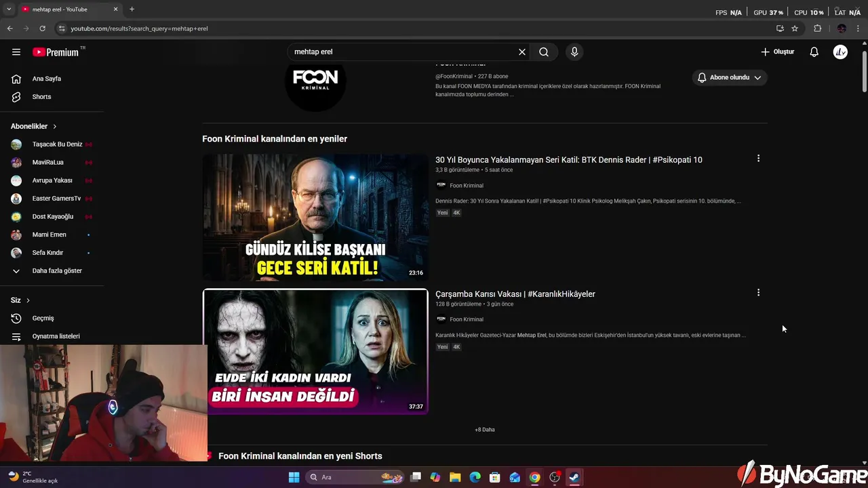Screen dimensions: 868x488
Task: Open the Çarşamba Karısı video thumbnail
Action: (315, 351)
